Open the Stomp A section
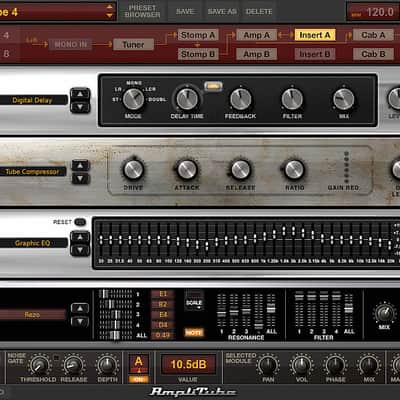This screenshot has height=400, width=400. click(x=198, y=35)
